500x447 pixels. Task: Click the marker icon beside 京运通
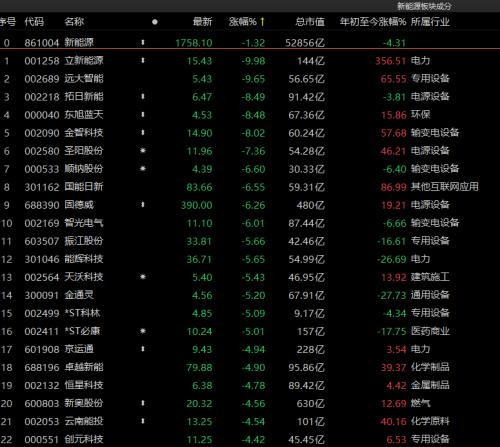click(143, 349)
